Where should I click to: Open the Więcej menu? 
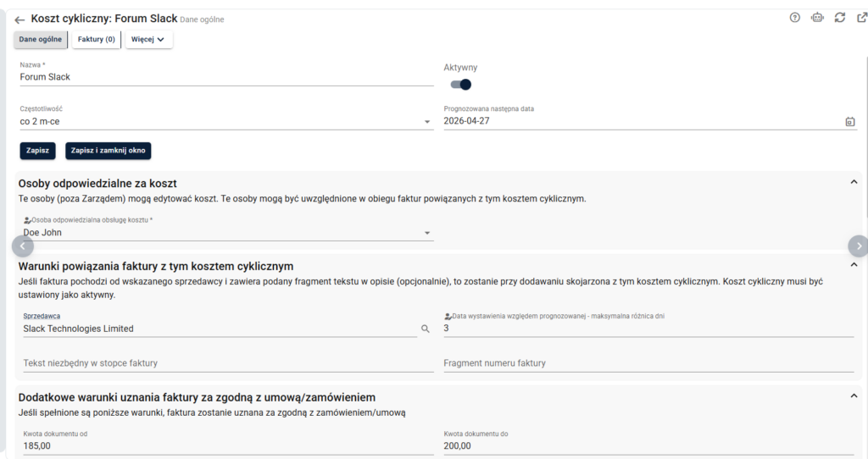click(148, 39)
